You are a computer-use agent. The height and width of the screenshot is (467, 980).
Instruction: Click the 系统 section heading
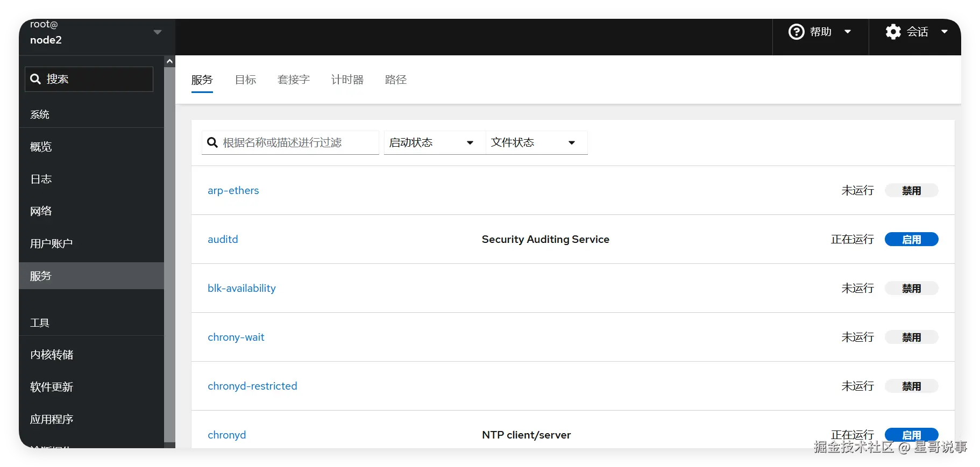[x=40, y=114]
